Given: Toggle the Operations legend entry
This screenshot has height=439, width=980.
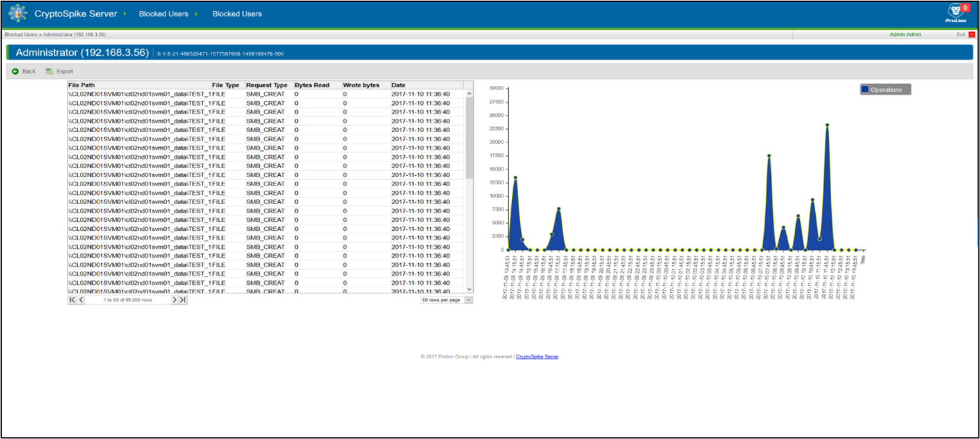Looking at the screenshot, I should click(886, 90).
